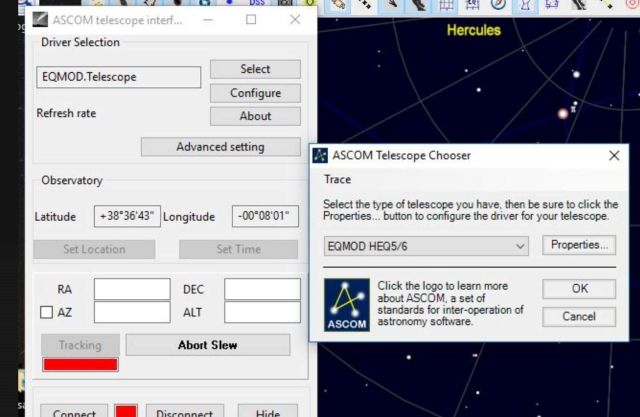Click the Disconnect button

pos(185,411)
